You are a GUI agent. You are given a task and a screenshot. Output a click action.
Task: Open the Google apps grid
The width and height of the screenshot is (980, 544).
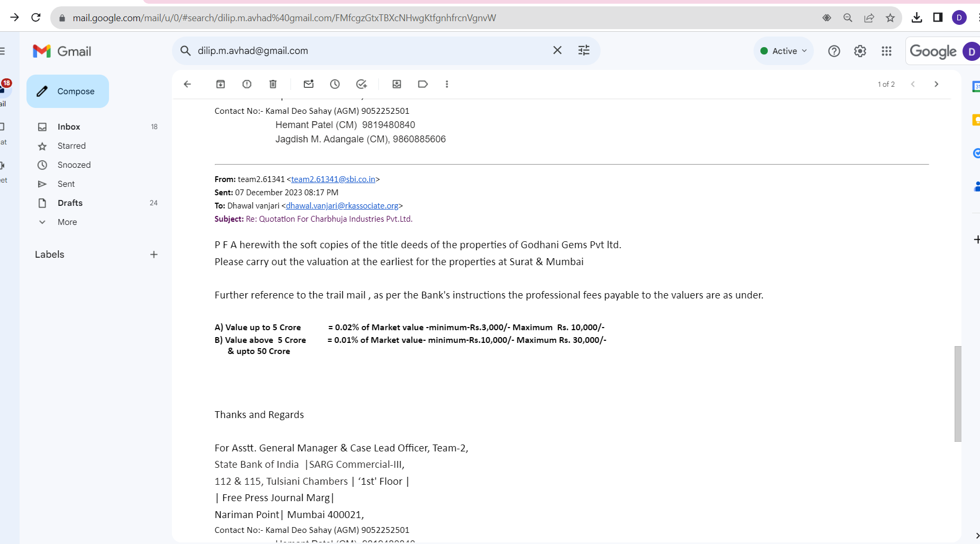(x=887, y=51)
